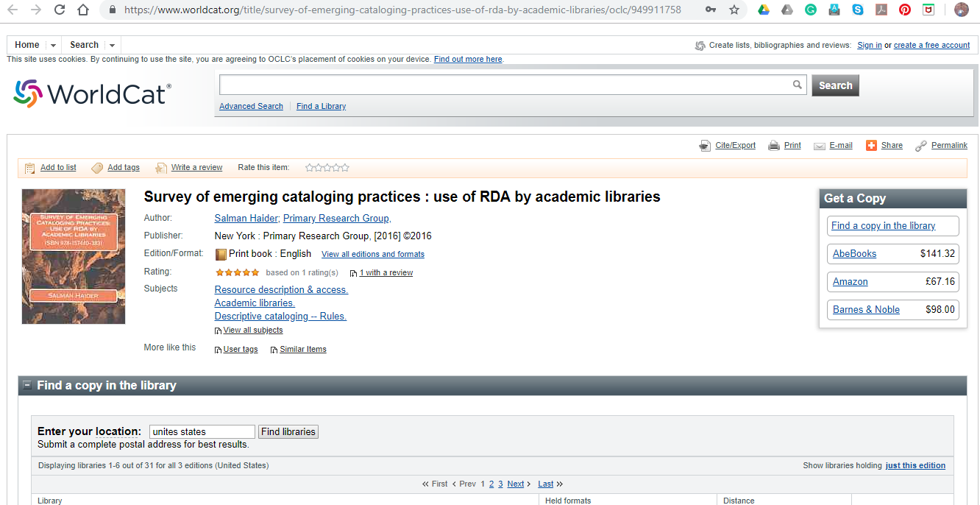The image size is (980, 505).
Task: Open the Home tab dropdown arrow
Action: click(53, 44)
